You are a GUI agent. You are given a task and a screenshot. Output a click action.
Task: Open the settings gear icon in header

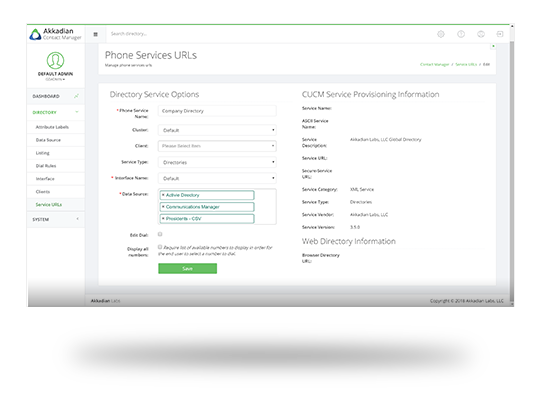441,34
